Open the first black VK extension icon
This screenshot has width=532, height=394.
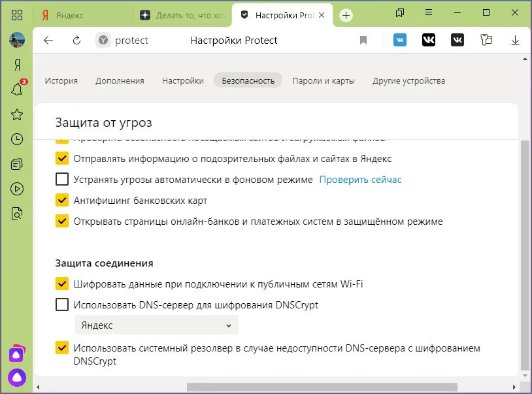(429, 40)
